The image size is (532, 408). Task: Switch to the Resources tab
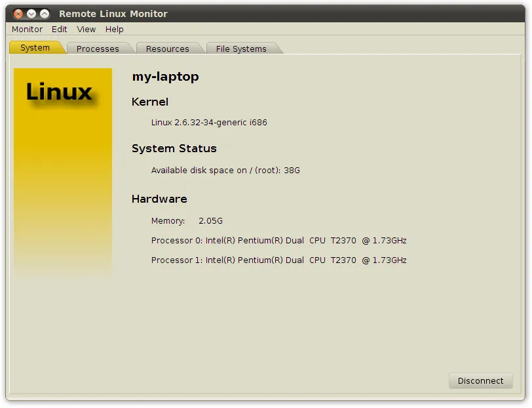pos(169,48)
